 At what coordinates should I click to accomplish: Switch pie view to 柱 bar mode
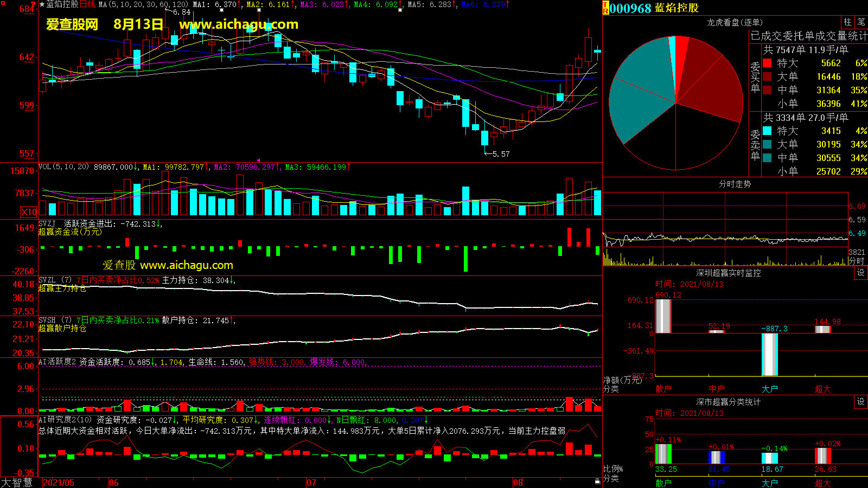[x=847, y=22]
